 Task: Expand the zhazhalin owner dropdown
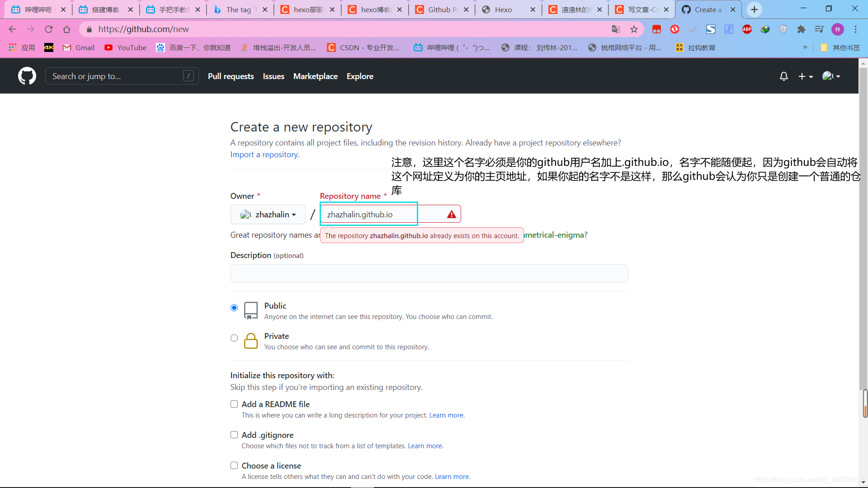(x=268, y=215)
